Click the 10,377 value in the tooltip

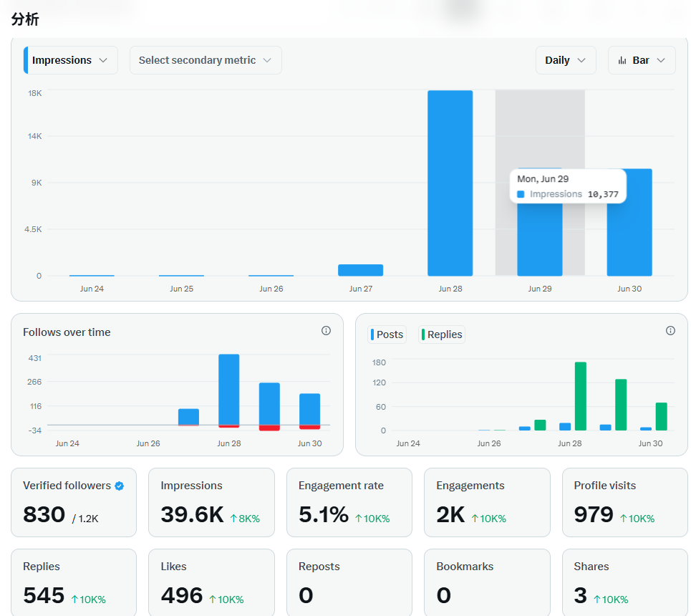click(603, 194)
